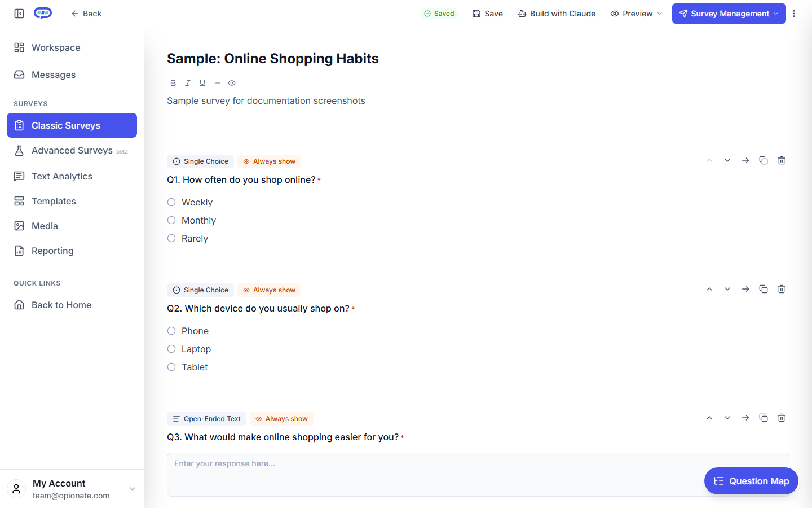Viewport: 812px width, 508px height.
Task: Click the Q3 response text field
Action: 478,475
